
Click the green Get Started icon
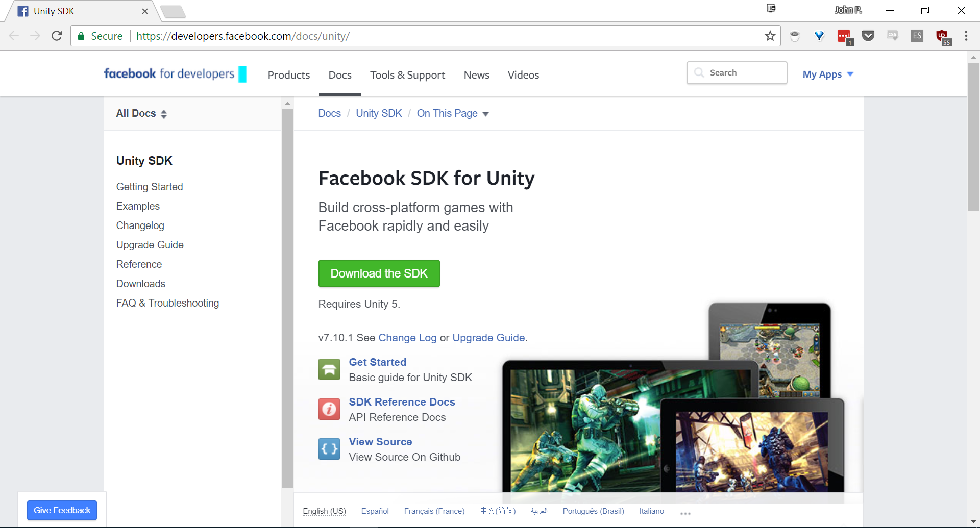tap(329, 369)
